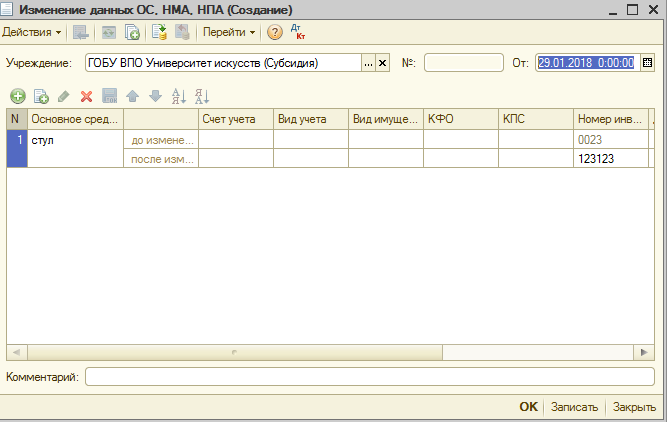Image resolution: width=667 pixels, height=422 pixels.
Task: Click the copy row icon
Action: pos(41,96)
